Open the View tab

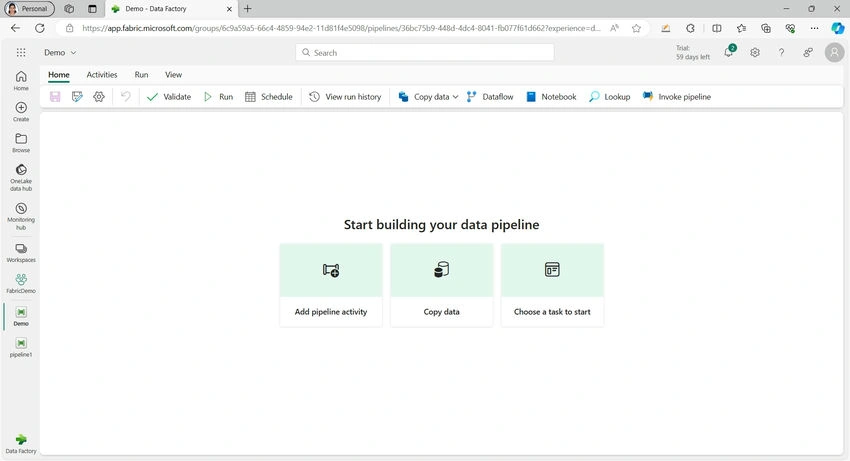point(173,75)
